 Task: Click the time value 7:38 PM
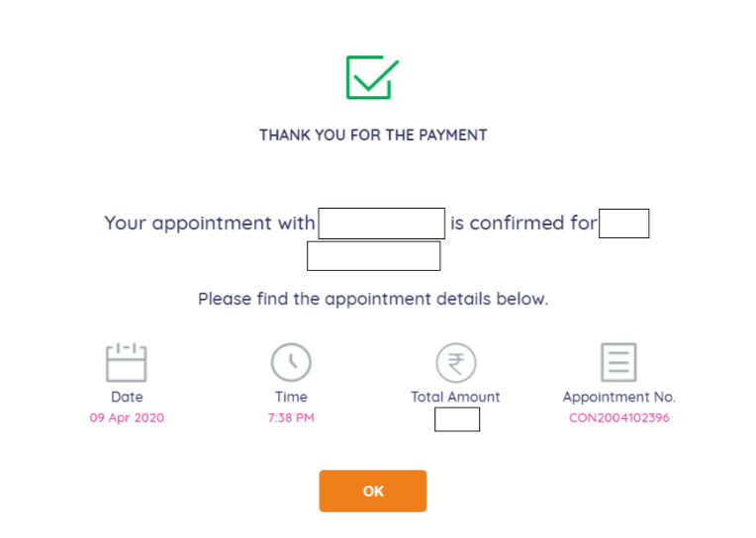[291, 417]
